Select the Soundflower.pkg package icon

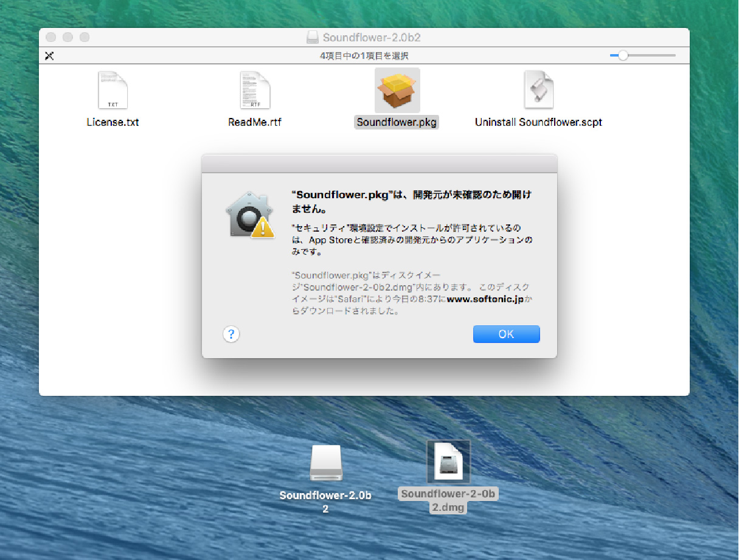397,90
